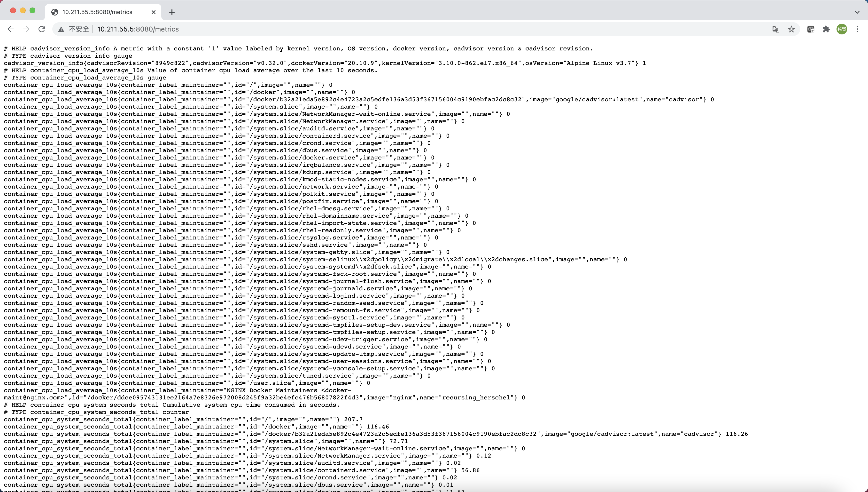The width and height of the screenshot is (868, 492).
Task: Click the Google Translate icon in address bar
Action: coord(775,29)
